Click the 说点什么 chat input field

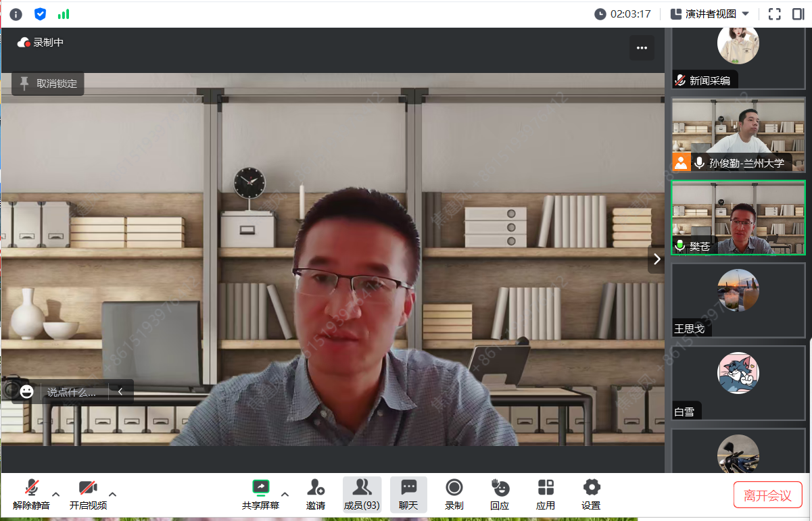(72, 392)
